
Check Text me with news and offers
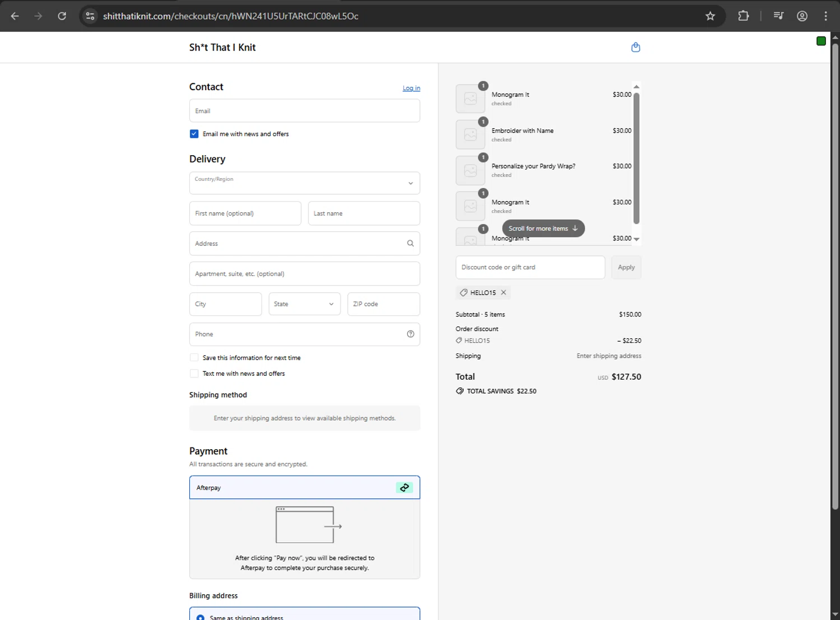[194, 373]
